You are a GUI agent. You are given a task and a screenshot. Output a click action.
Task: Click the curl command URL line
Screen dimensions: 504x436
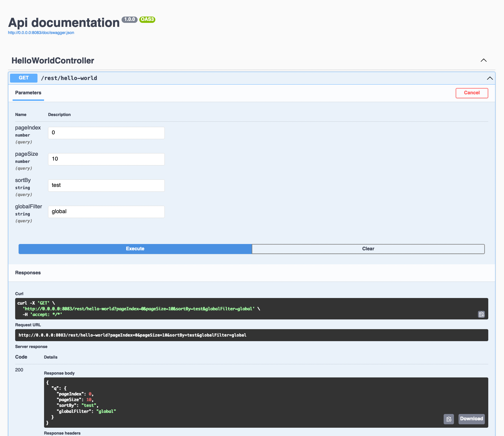tap(139, 309)
